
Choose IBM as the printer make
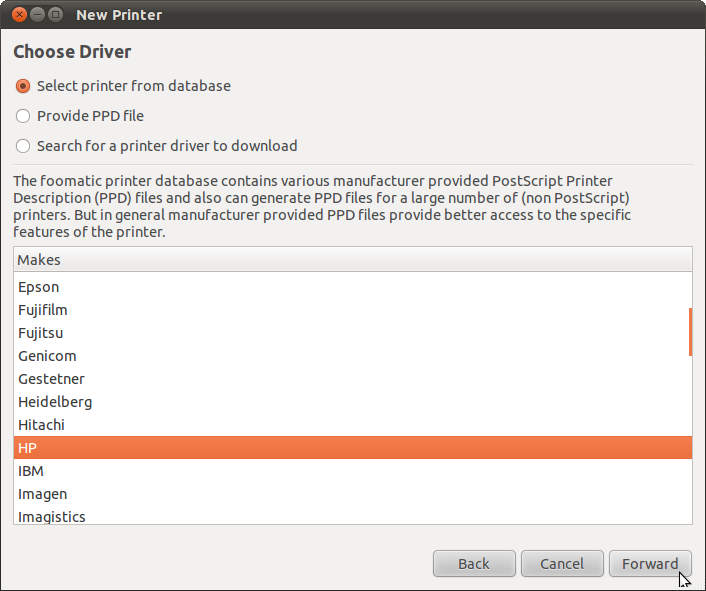point(353,471)
